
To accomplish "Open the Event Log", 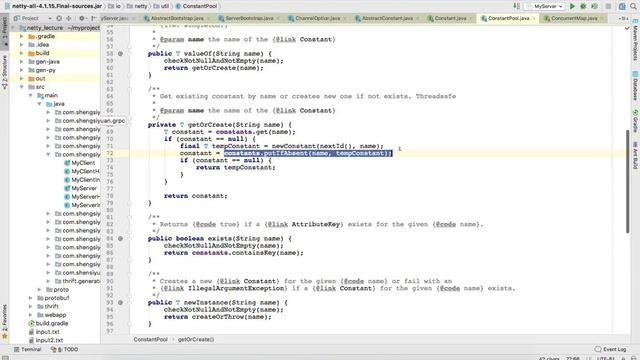I will click(x=611, y=349).
